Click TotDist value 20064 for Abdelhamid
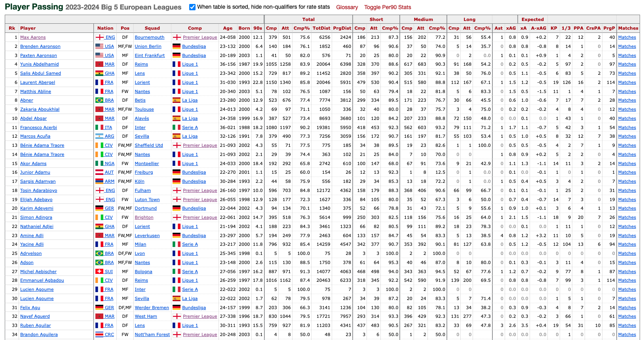Image resolution: width=644 pixels, height=340 pixels. click(323, 64)
